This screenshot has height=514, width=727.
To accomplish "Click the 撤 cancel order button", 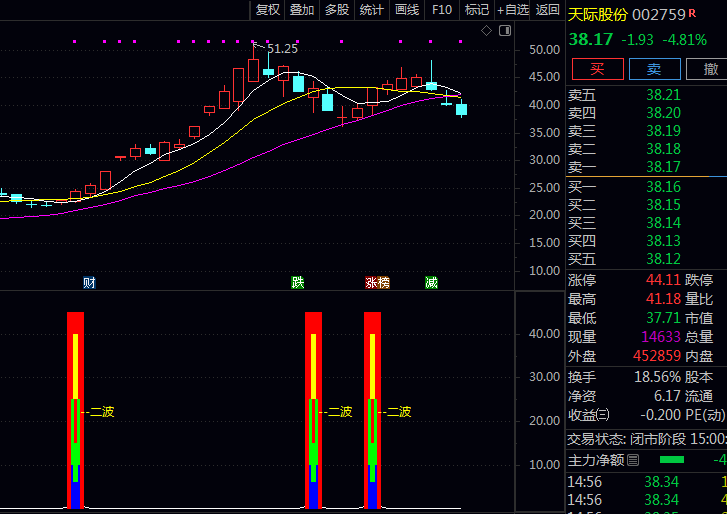I will [x=708, y=69].
